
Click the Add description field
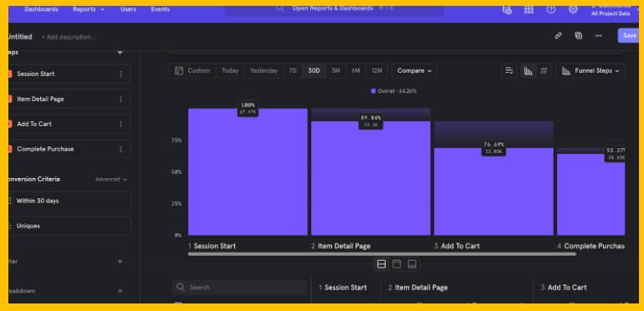pyautogui.click(x=69, y=37)
